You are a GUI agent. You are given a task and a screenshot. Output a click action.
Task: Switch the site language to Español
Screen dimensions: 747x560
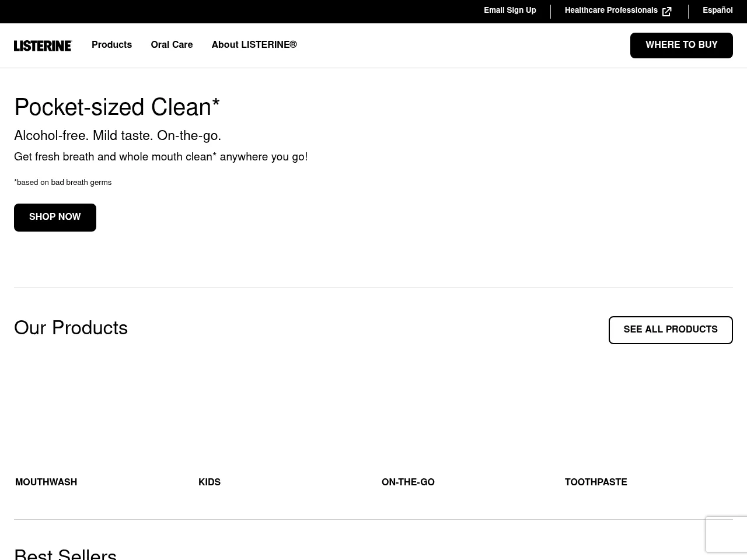[718, 10]
